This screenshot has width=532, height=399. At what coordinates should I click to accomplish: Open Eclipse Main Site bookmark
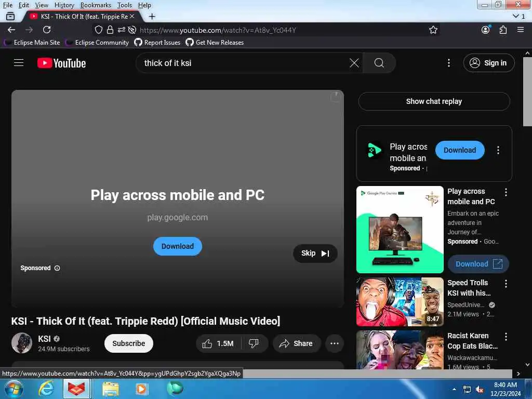[x=32, y=43]
